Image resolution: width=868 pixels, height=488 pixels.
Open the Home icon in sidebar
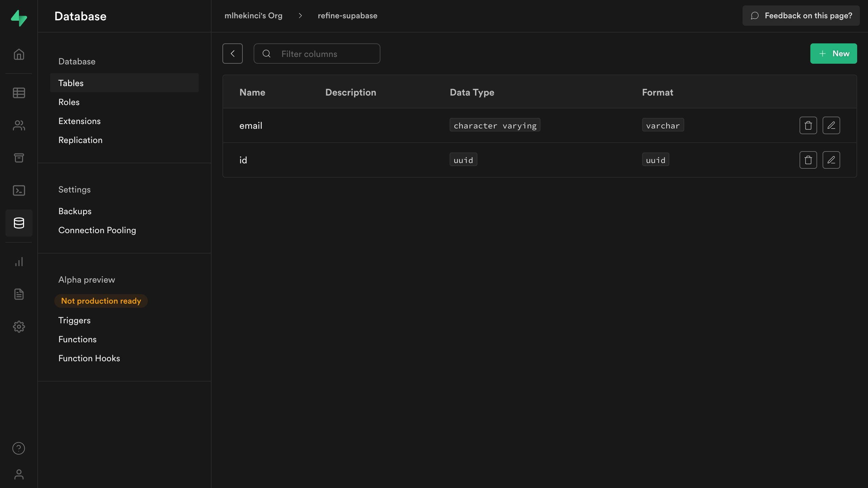click(x=19, y=54)
